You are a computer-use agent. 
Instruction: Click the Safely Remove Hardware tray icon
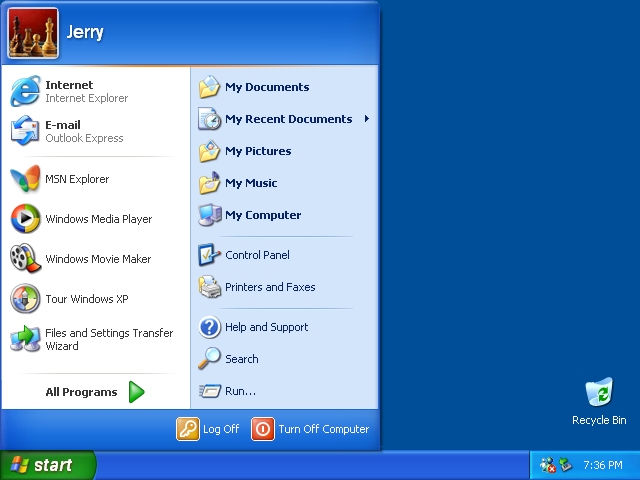click(565, 464)
